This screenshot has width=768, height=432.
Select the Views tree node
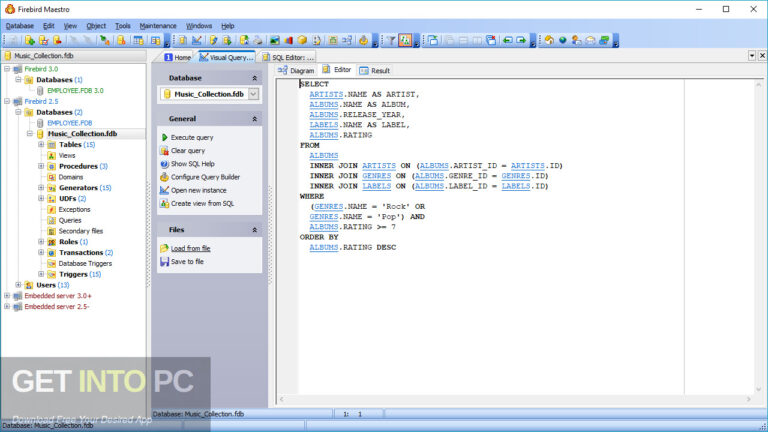click(67, 155)
